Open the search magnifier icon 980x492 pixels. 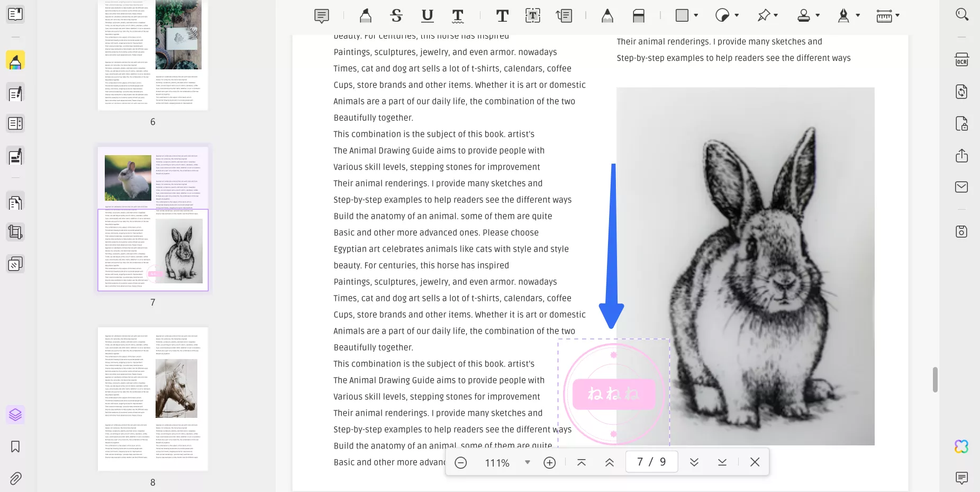tap(961, 14)
